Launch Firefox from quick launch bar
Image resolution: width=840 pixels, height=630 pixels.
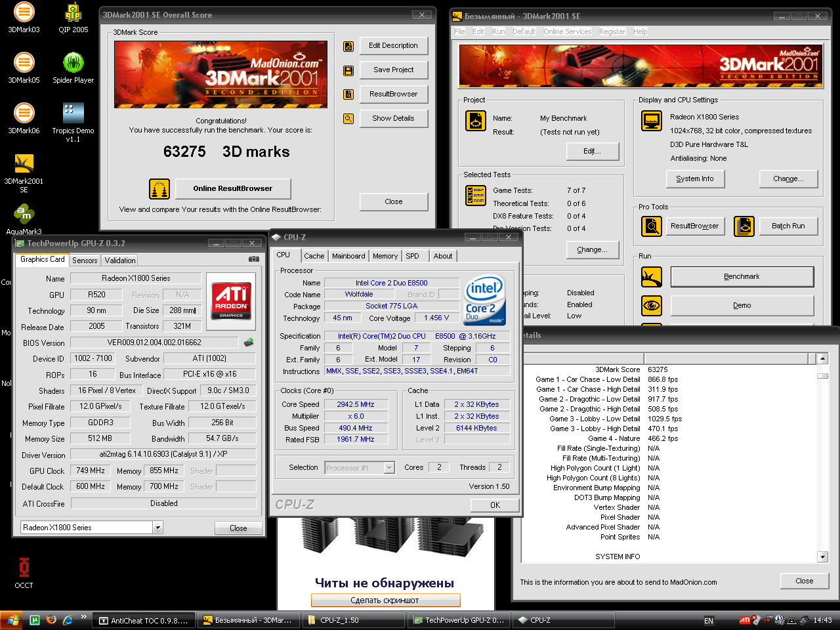point(51,619)
